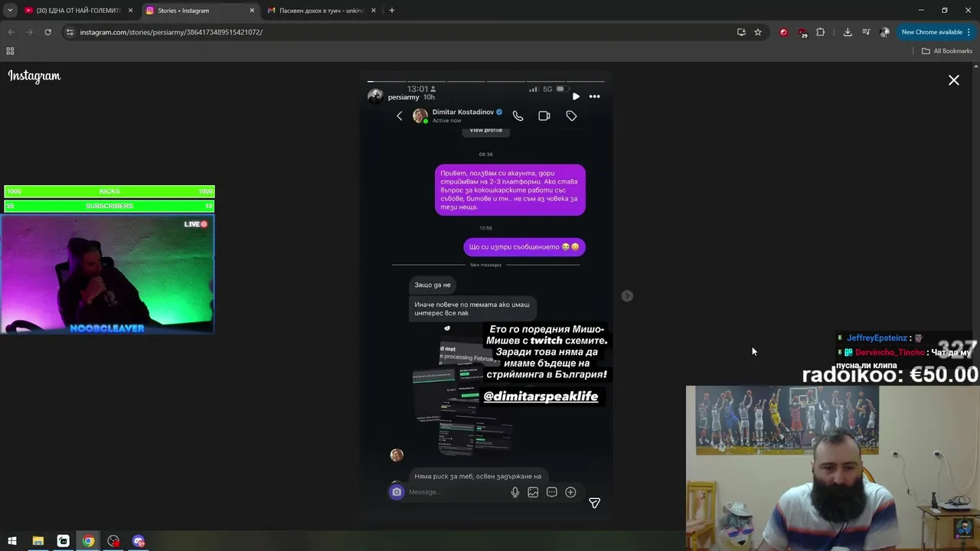
Task: Close the YouTube tab
Action: [x=130, y=11]
